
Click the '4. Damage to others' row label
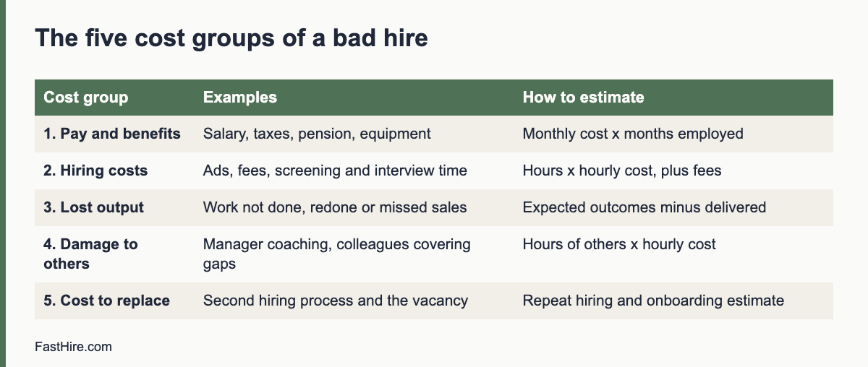coord(90,254)
